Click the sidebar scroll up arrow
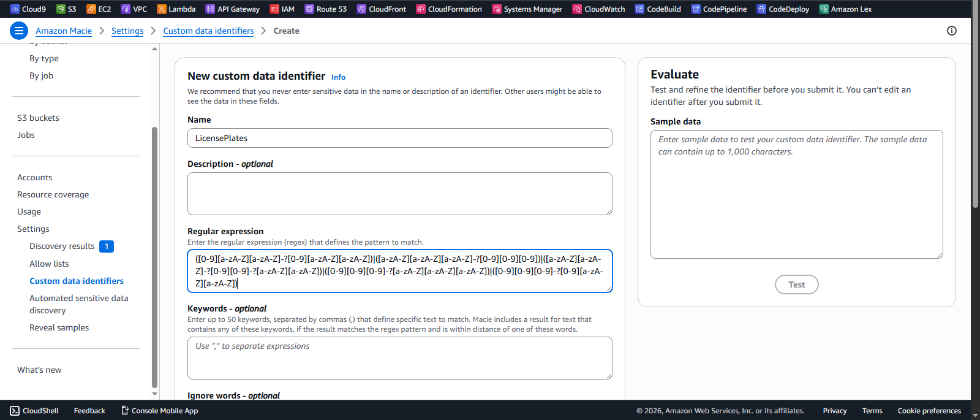Screen dimensions: 980x420 [x=154, y=49]
